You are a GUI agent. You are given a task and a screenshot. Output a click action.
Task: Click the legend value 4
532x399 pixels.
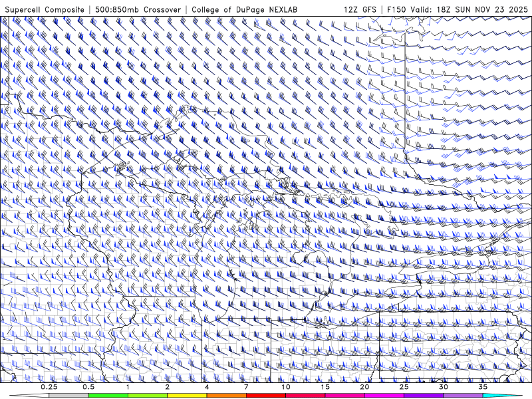[x=207, y=387]
